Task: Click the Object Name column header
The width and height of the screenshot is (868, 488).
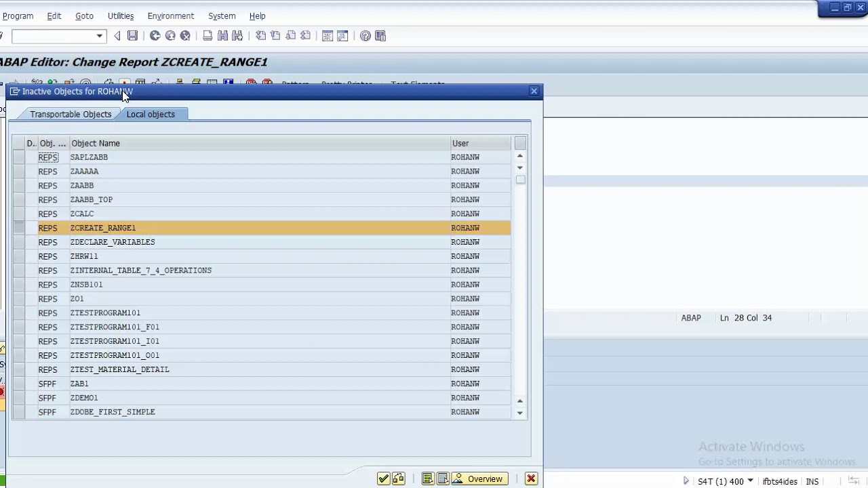Action: (x=260, y=143)
